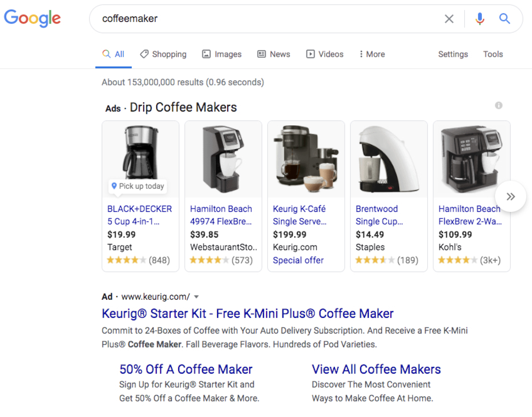The height and width of the screenshot is (417, 532).
Task: Click the Staples seller name
Action: 370,247
